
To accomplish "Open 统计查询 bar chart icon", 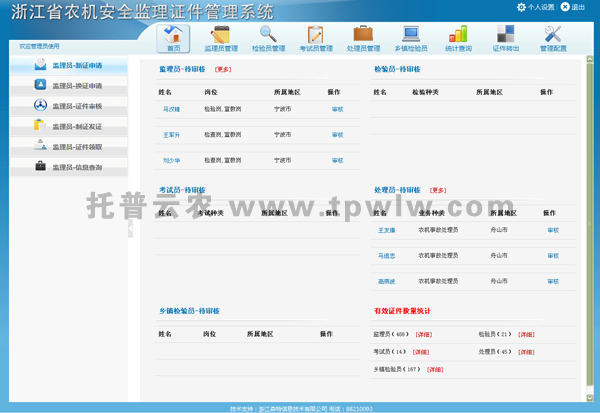I will [458, 38].
